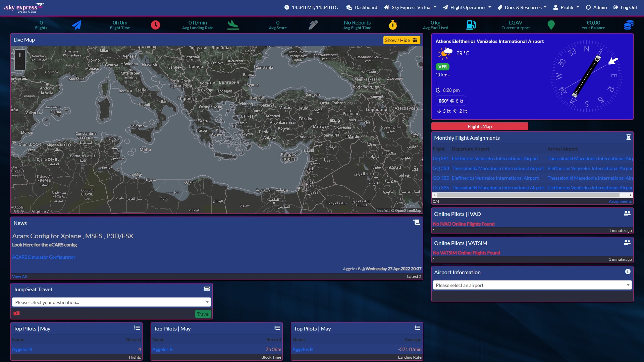Click the Monthly Flight Assignments hourglass icon
This screenshot has height=362, width=644.
[x=628, y=137]
